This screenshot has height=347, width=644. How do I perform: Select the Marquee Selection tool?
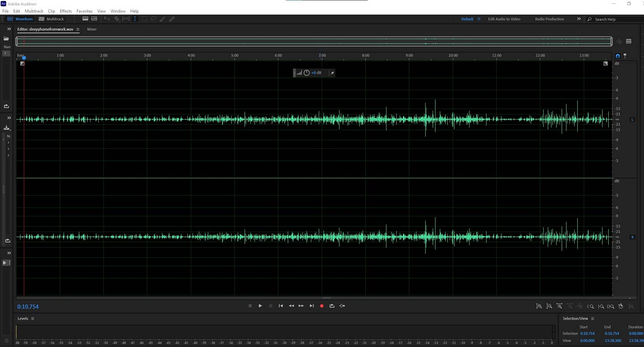point(144,19)
